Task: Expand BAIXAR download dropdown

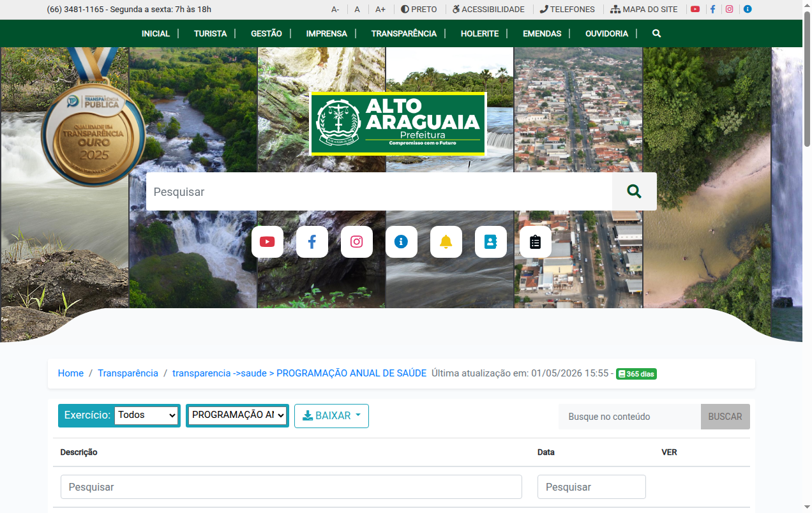Action: [331, 415]
